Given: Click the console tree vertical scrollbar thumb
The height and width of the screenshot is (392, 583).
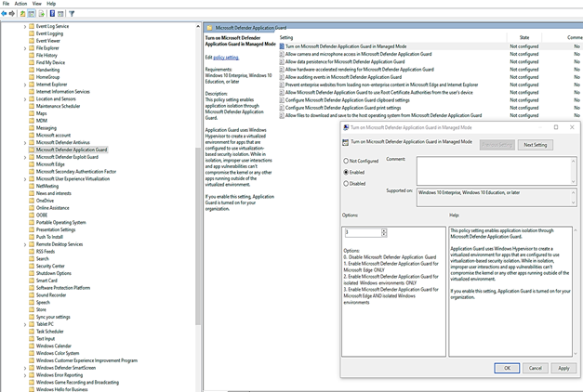Looking at the screenshot, I should (198, 236).
